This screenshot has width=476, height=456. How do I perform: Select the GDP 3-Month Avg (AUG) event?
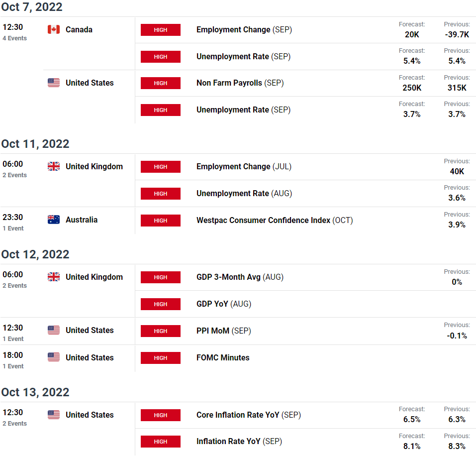(240, 277)
